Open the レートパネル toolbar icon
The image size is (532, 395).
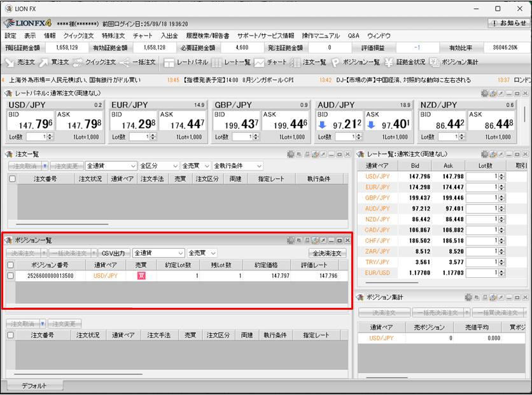click(185, 62)
